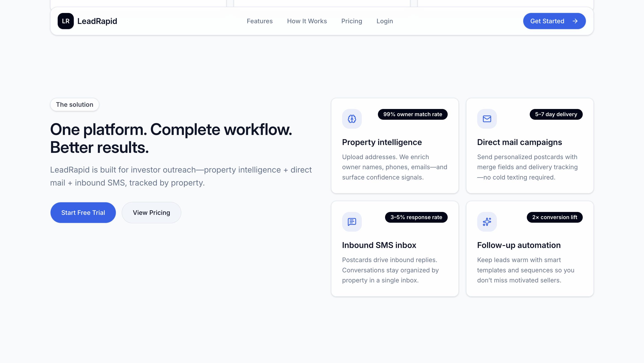Select the Direct mail campaigns heading
Image resolution: width=644 pixels, height=363 pixels.
point(519,142)
